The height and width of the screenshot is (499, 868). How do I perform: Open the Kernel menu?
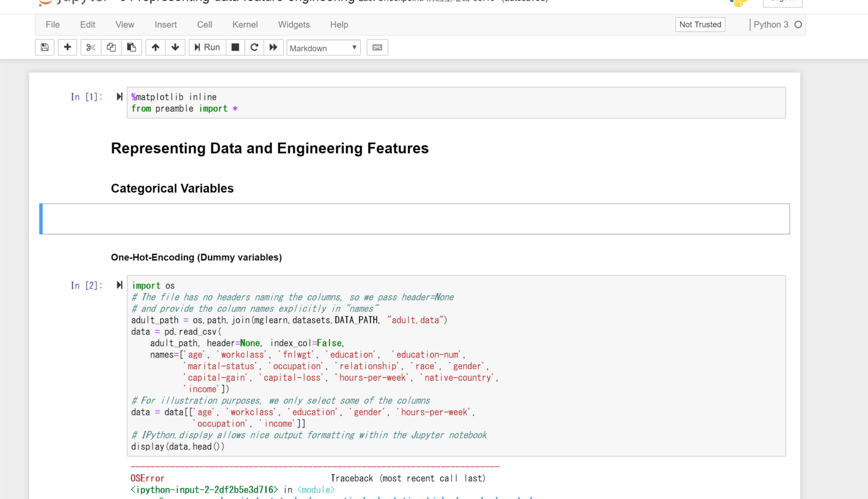tap(245, 24)
